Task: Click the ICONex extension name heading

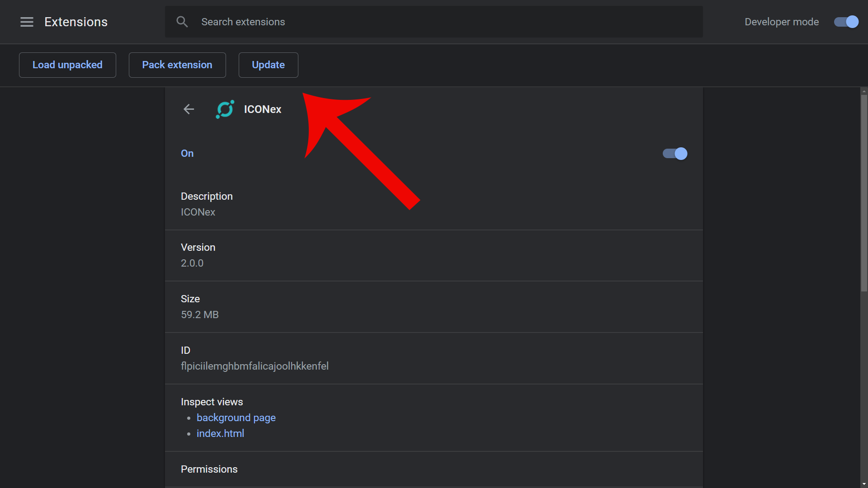Action: [263, 109]
